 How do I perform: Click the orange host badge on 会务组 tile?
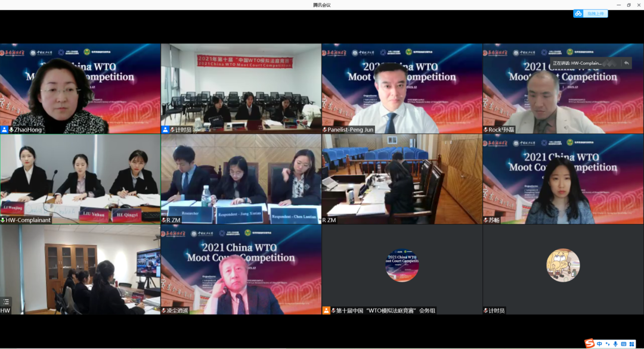[x=326, y=311]
